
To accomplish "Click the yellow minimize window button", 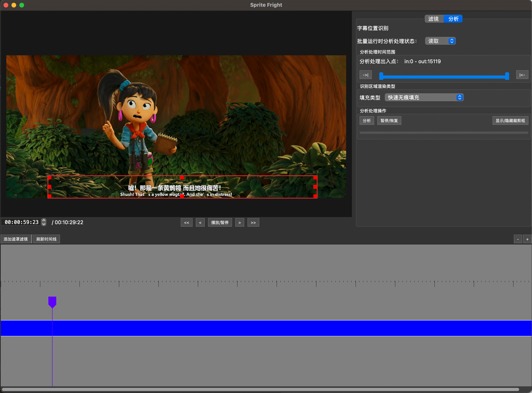I will click(14, 5).
